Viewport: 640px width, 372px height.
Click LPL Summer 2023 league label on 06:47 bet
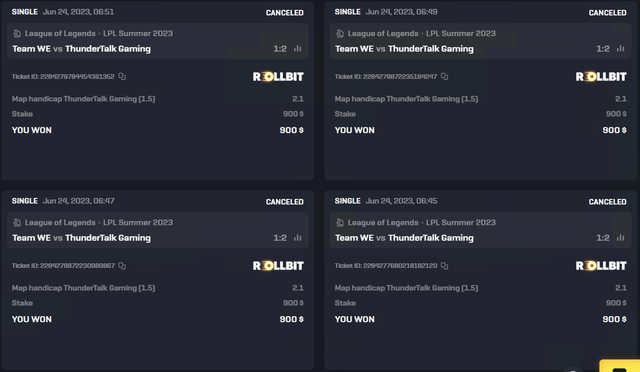[x=138, y=223]
